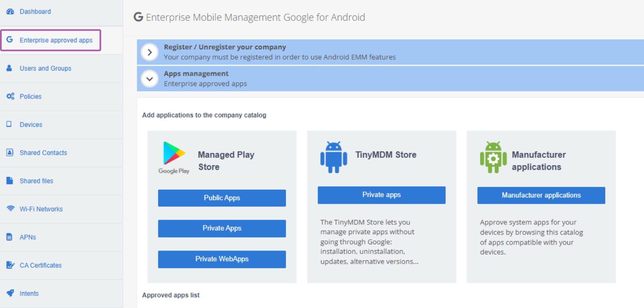Click the Users and Groups person icon

pyautogui.click(x=9, y=68)
